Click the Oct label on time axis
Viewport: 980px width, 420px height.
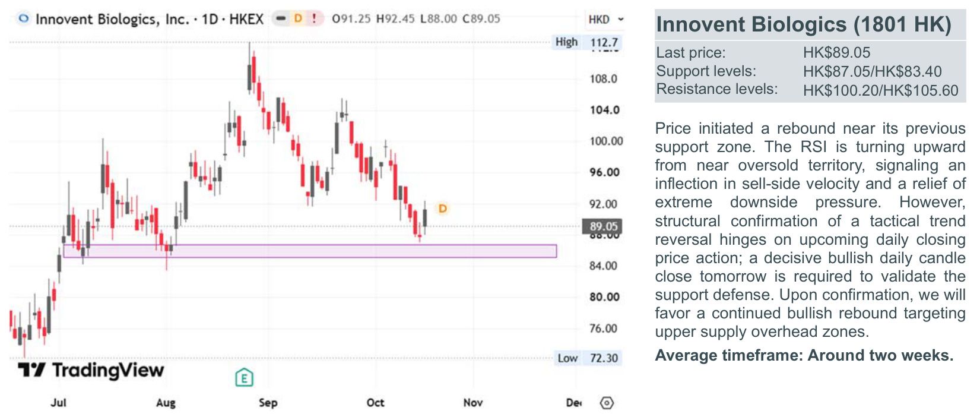point(375,403)
